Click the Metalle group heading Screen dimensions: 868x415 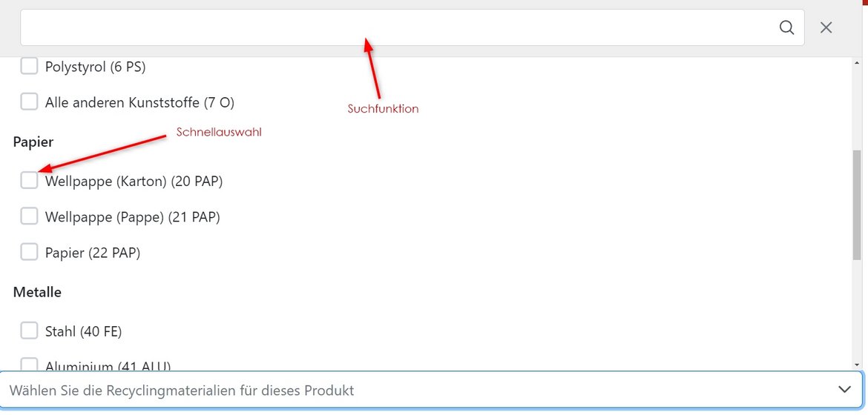click(37, 291)
